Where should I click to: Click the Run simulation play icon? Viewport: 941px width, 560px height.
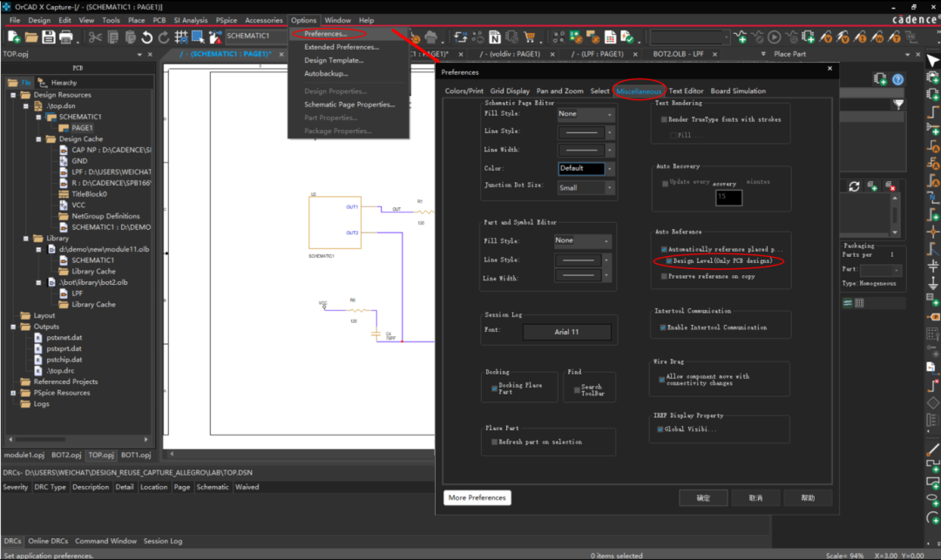[774, 37]
